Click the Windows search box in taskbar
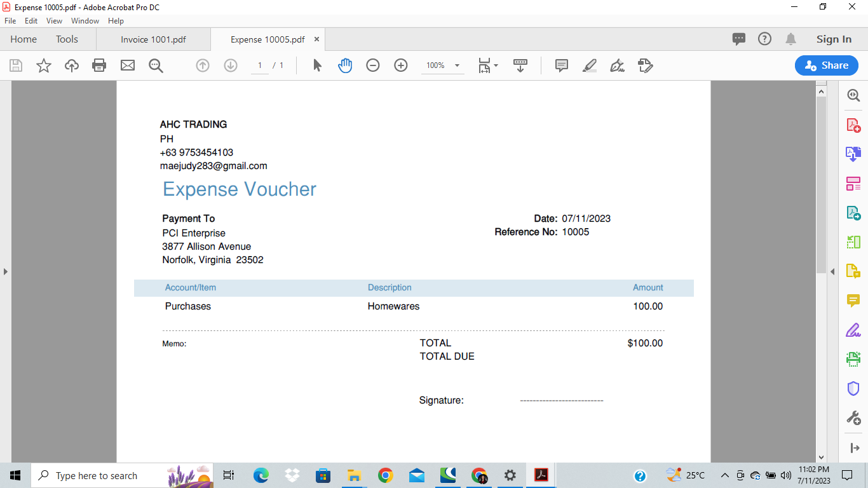The height and width of the screenshot is (488, 868). pos(123,475)
